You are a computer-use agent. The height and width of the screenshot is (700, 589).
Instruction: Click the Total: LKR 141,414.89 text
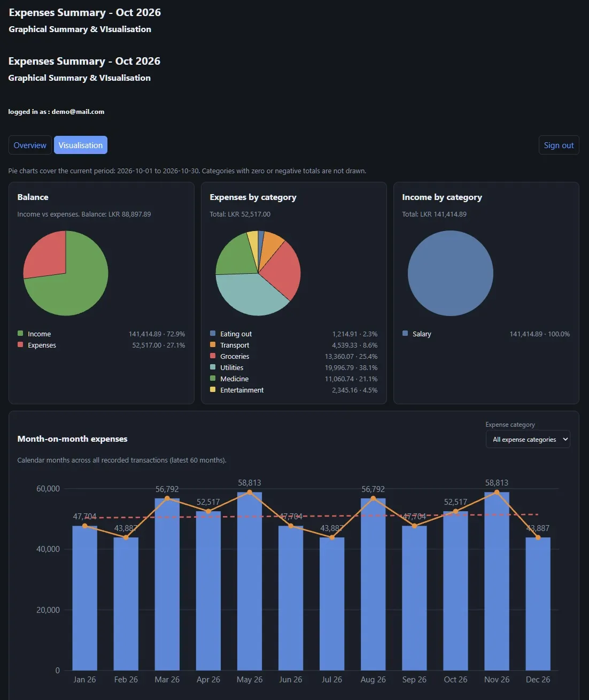pyautogui.click(x=434, y=214)
